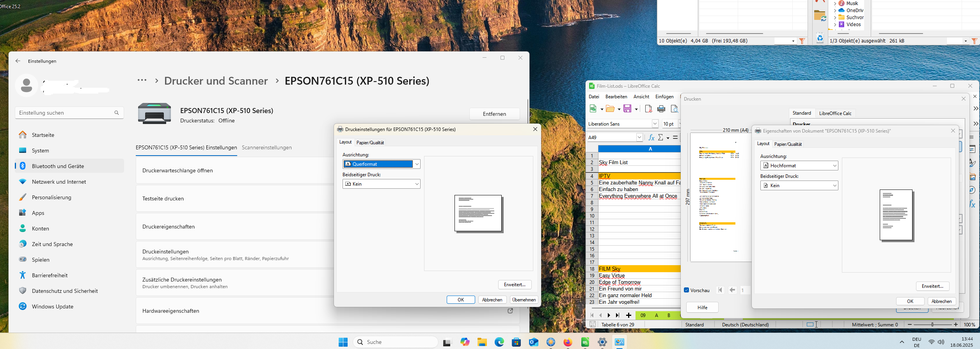Click the recycle bin icon in file manager
This screenshot has height=349, width=980.
click(x=820, y=38)
